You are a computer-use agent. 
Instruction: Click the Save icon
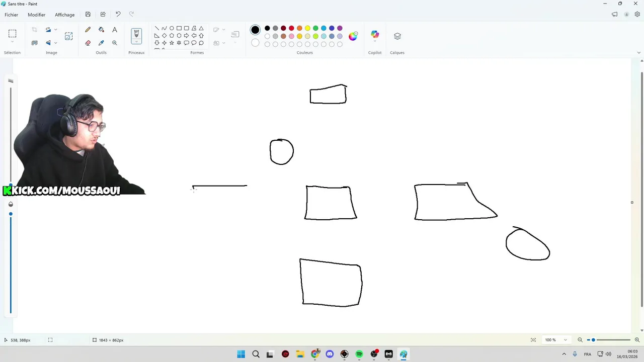pyautogui.click(x=88, y=15)
